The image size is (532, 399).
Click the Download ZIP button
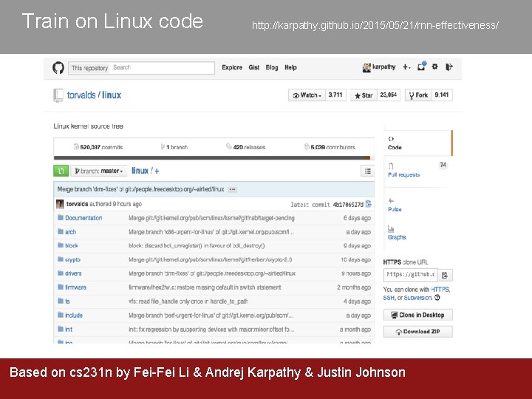coord(418,332)
